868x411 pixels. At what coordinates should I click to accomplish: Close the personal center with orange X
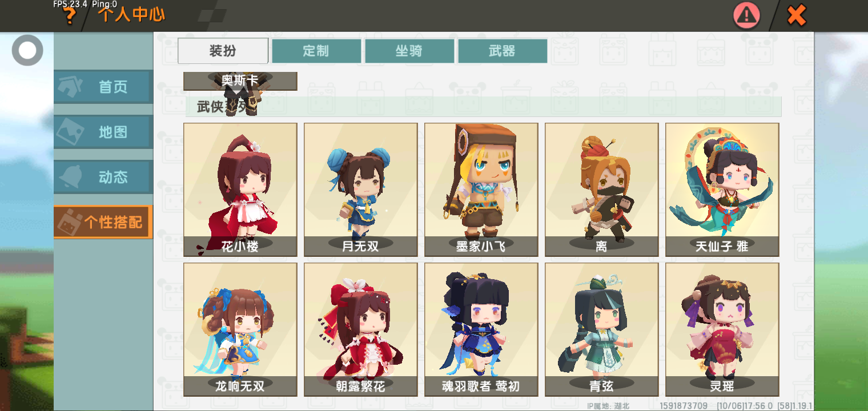pyautogui.click(x=796, y=15)
